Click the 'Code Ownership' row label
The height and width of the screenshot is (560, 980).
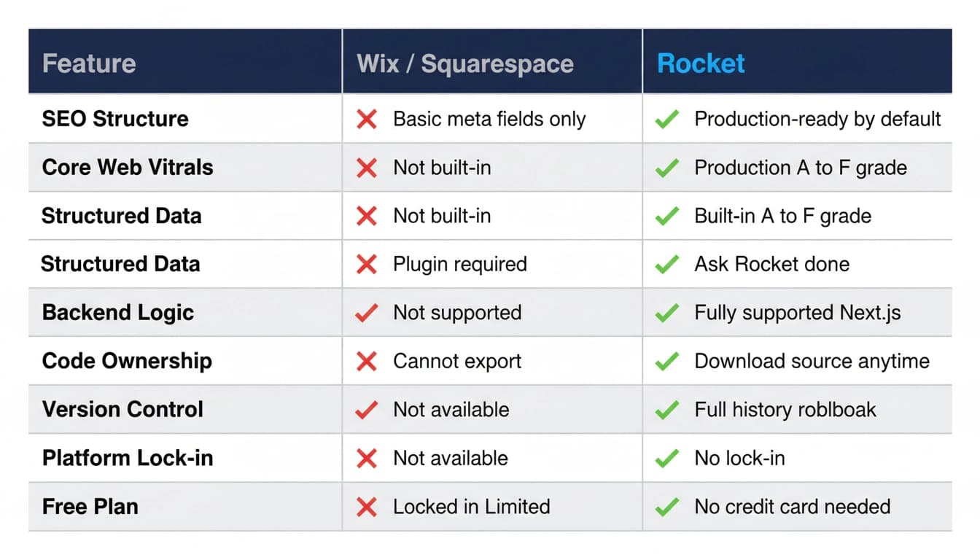(127, 361)
